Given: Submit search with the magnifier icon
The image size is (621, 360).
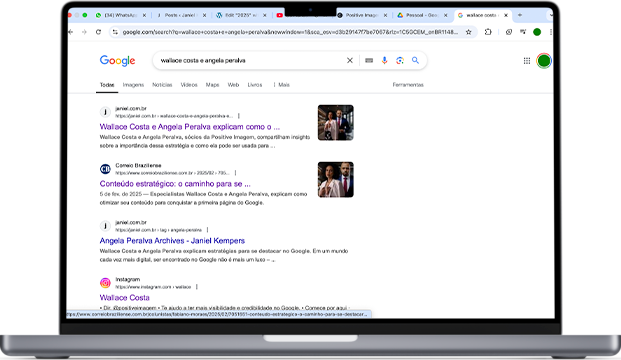Looking at the screenshot, I should click(x=415, y=60).
